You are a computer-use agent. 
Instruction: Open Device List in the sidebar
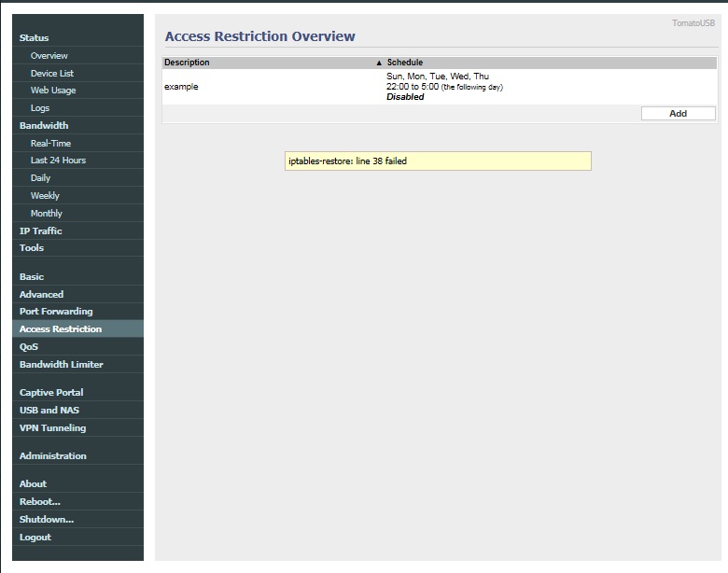[x=52, y=74]
